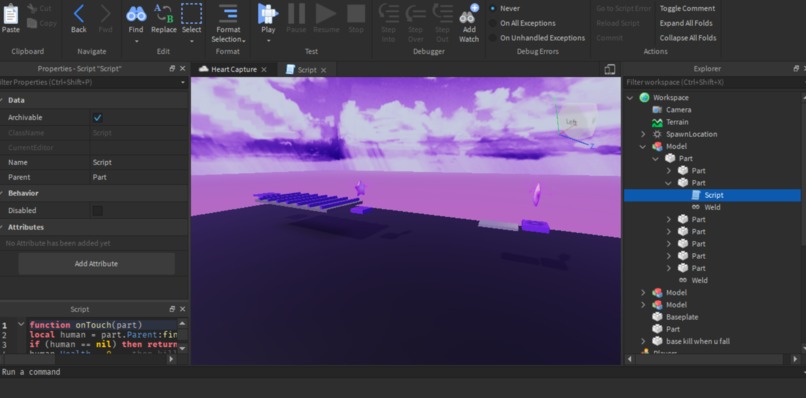Open the Replace tool
Screen dimensions: 806x398
tap(163, 14)
